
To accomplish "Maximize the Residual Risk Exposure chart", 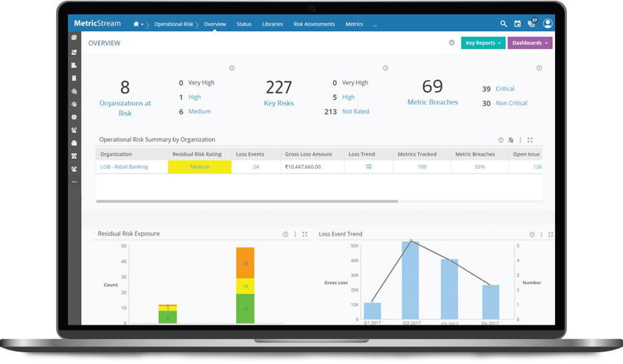I will point(305,234).
